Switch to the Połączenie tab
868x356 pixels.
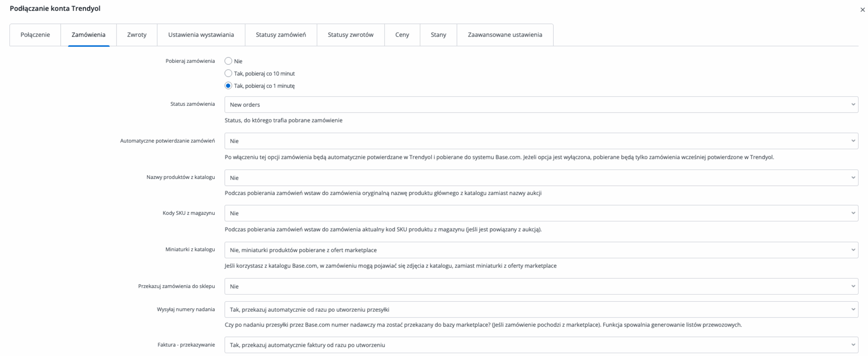(x=35, y=35)
